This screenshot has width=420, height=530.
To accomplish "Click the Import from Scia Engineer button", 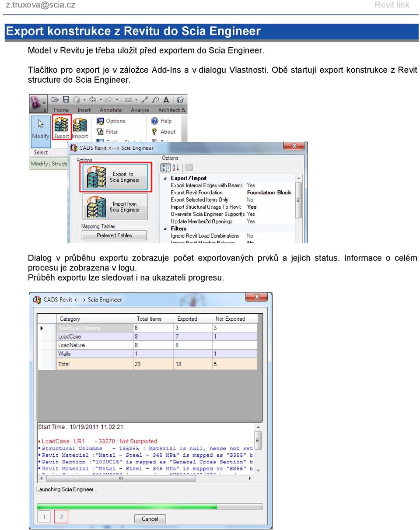I will [115, 207].
